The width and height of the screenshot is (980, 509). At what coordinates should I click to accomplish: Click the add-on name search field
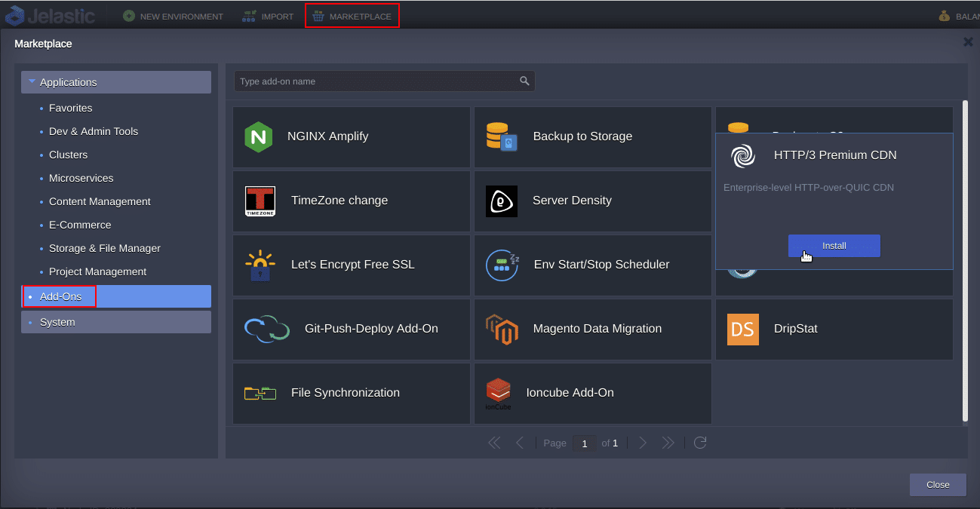[376, 81]
